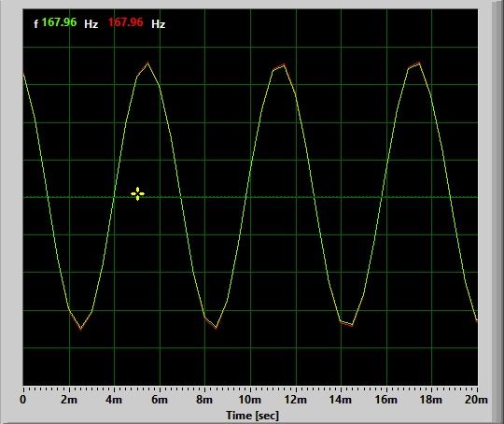Select the red 167.96 frequency readout
The width and height of the screenshot is (504, 424).
[x=125, y=22]
